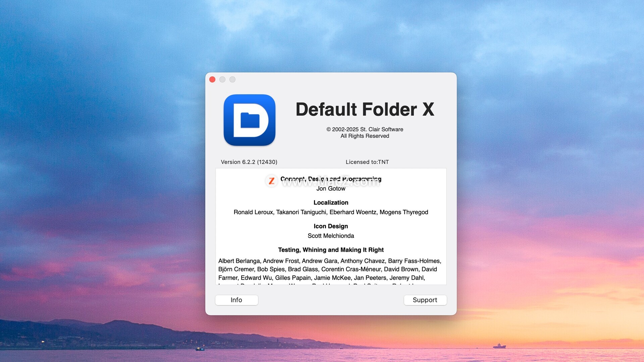Image resolution: width=644 pixels, height=362 pixels.
Task: Click the Default Folder X app icon
Action: 249,120
